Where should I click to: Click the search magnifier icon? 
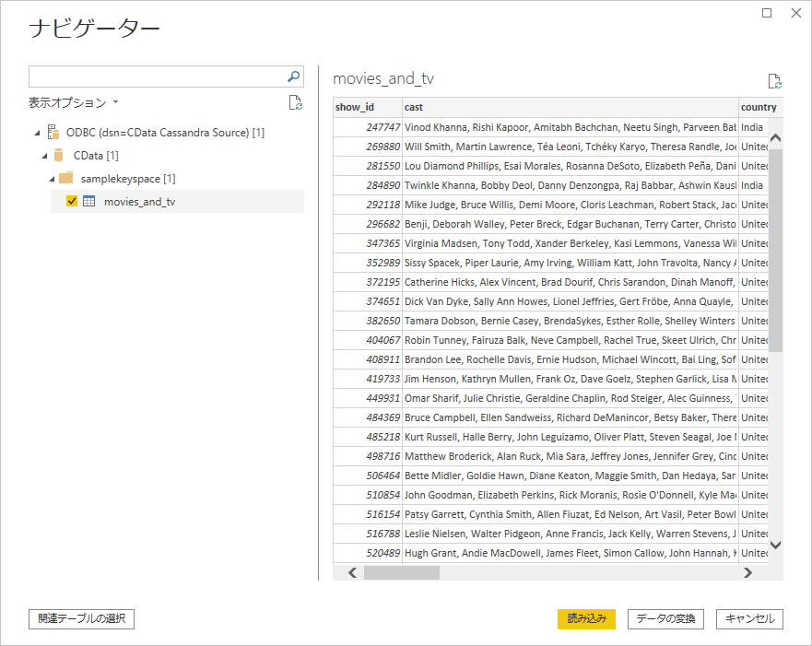click(x=293, y=76)
